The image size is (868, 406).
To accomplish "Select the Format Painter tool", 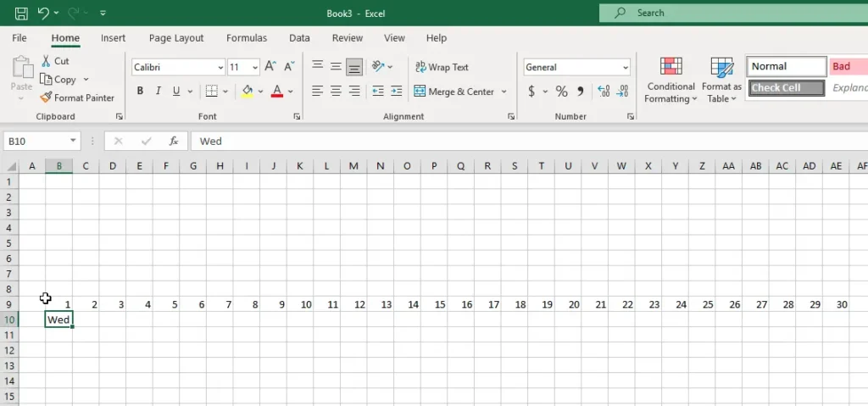I will (77, 97).
